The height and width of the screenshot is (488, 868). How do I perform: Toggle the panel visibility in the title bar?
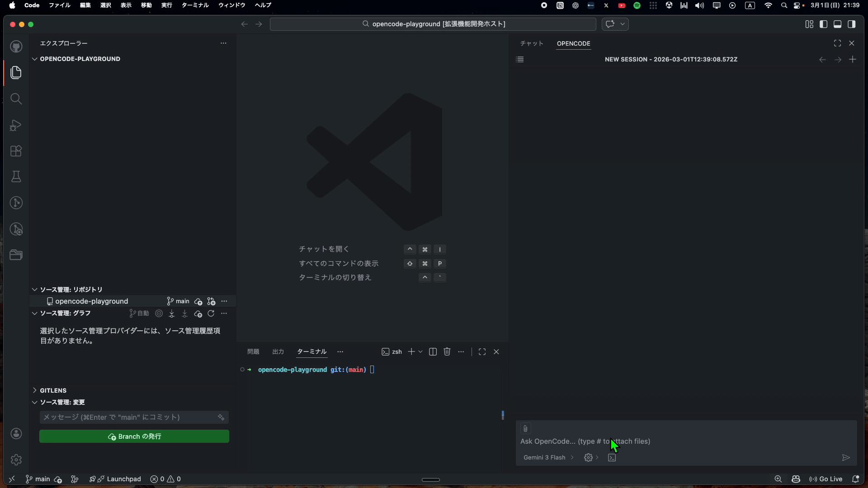click(837, 24)
